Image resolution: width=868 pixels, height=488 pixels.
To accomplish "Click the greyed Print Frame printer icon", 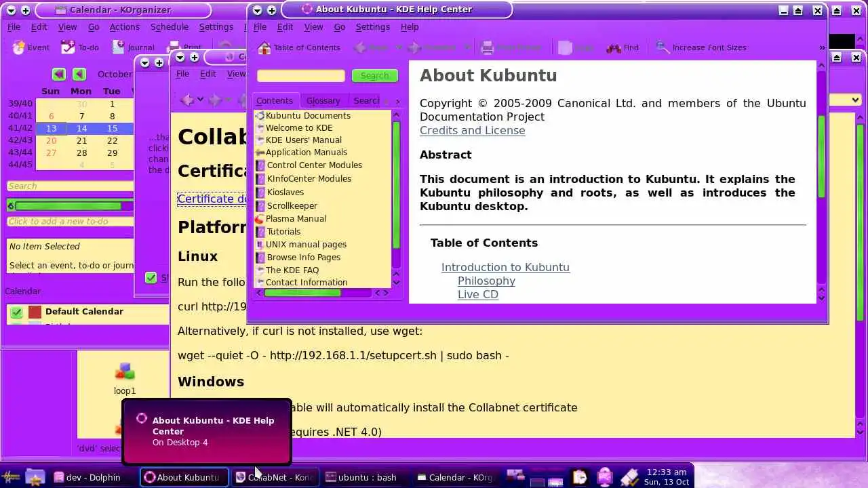I will pos(487,47).
